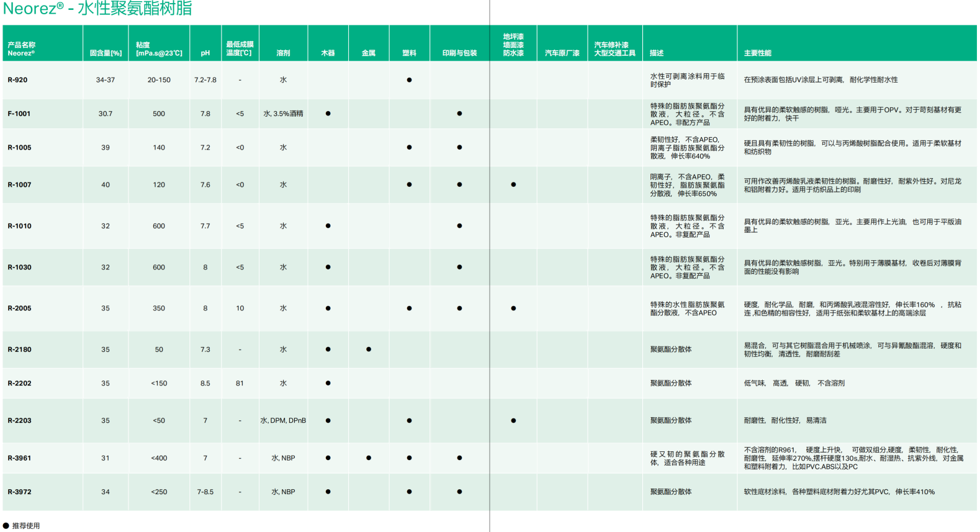Select product name "F-1001"
Screen dimensions: 980x532
point(19,114)
